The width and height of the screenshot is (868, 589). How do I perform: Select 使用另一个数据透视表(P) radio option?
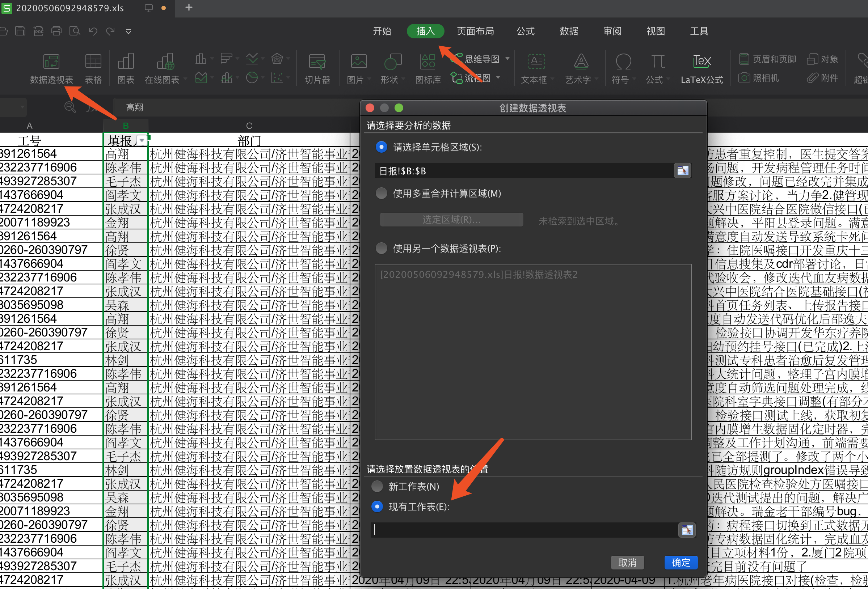click(382, 248)
